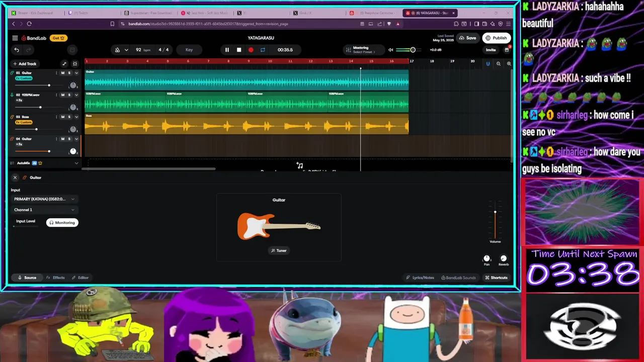The height and width of the screenshot is (362, 644).
Task: Toggle input Monitoring
Action: click(62, 223)
